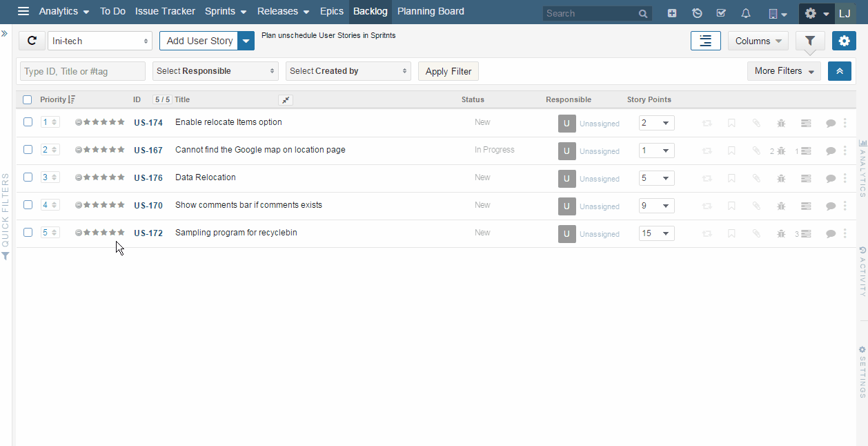
Task: Tick the select-all checkbox in the header
Action: (28, 99)
